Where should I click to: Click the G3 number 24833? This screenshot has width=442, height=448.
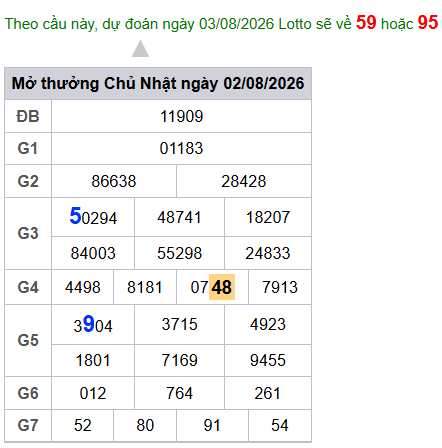tap(268, 253)
